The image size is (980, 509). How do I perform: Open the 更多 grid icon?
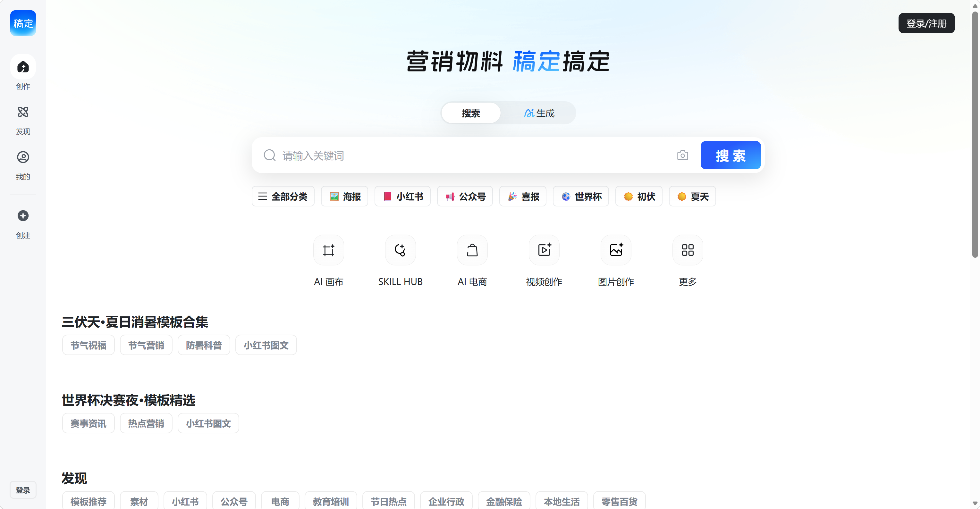click(x=688, y=250)
